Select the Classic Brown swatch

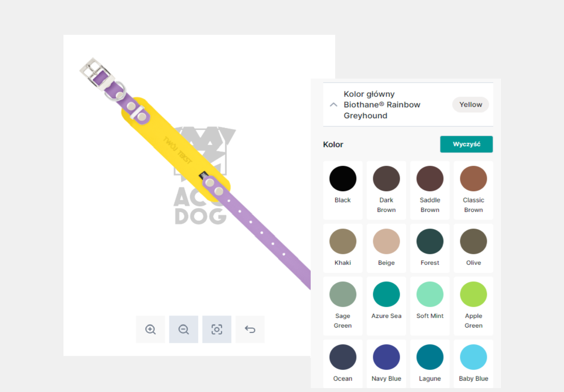click(473, 179)
